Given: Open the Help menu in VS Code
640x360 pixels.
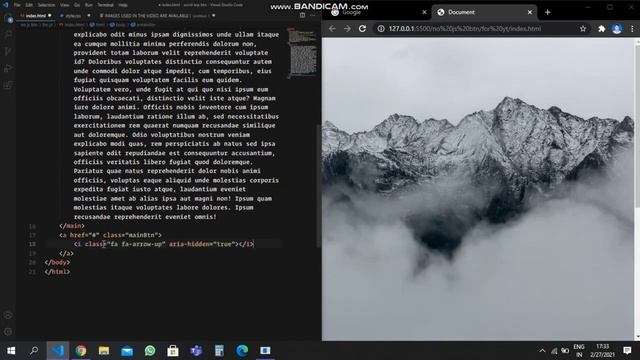Looking at the screenshot, I should (x=123, y=5).
